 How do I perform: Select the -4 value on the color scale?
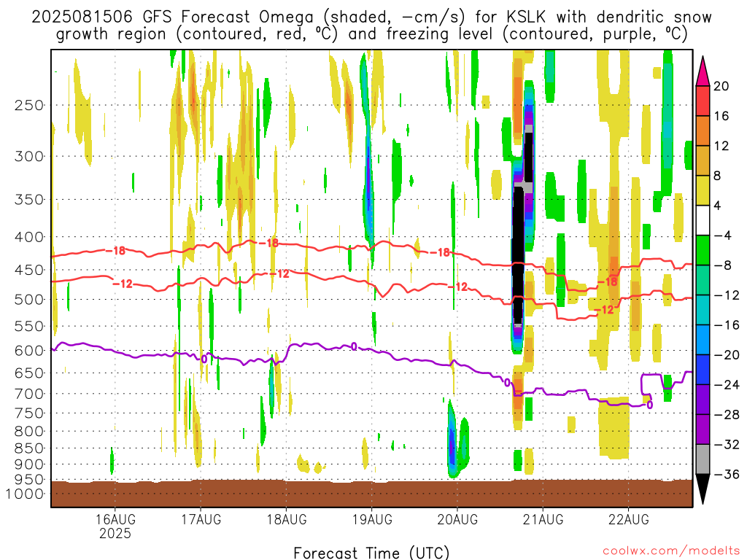723,236
